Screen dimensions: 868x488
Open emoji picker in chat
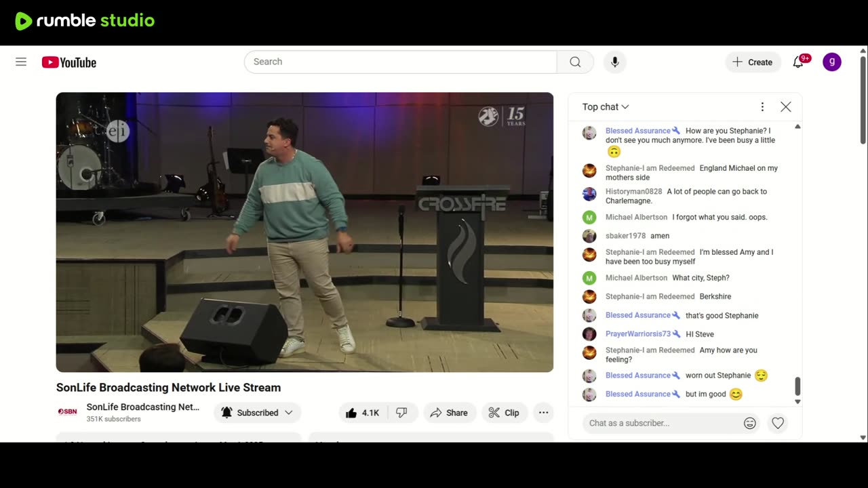pyautogui.click(x=749, y=423)
